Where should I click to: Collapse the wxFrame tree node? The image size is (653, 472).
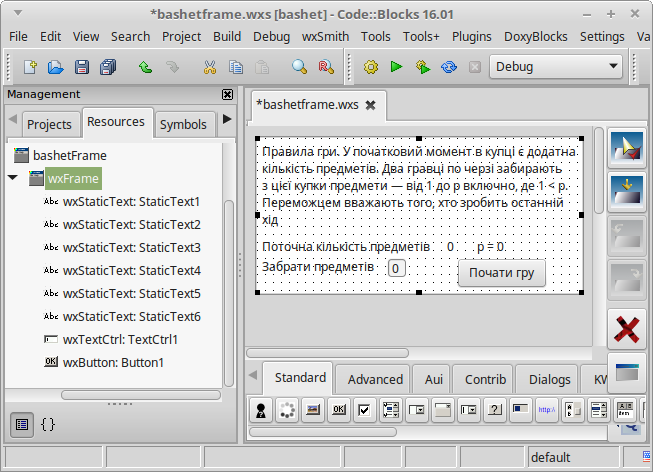click(12, 178)
